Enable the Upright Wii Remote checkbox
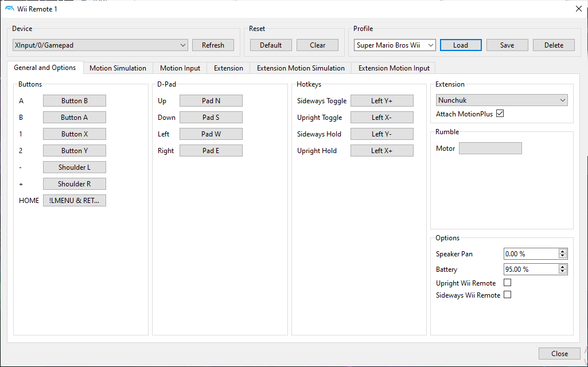The width and height of the screenshot is (588, 367). pos(507,282)
